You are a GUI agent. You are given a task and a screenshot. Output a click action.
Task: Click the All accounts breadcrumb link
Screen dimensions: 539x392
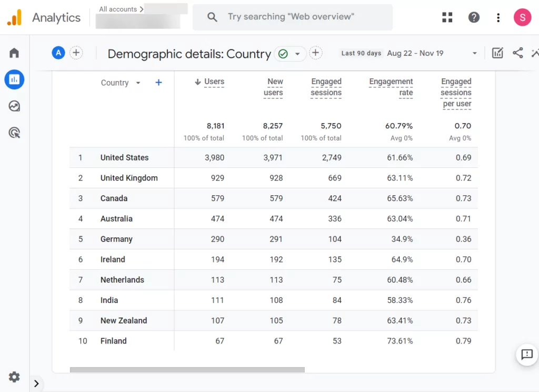click(118, 9)
